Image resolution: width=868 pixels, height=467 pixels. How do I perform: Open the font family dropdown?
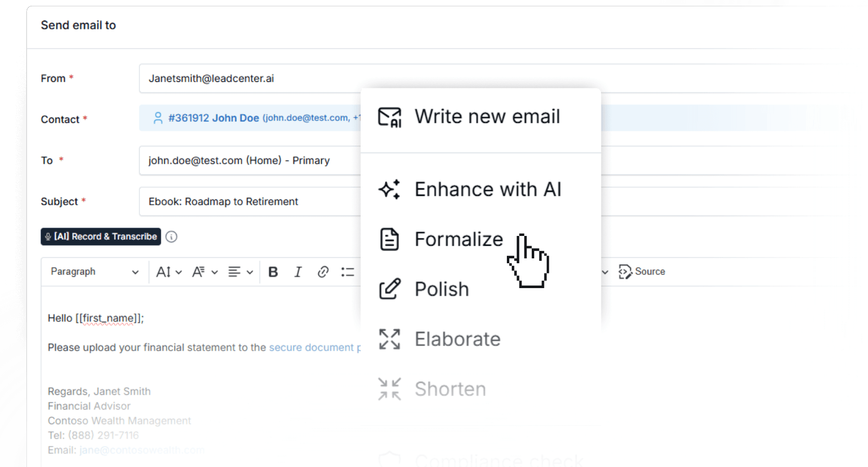pos(204,272)
